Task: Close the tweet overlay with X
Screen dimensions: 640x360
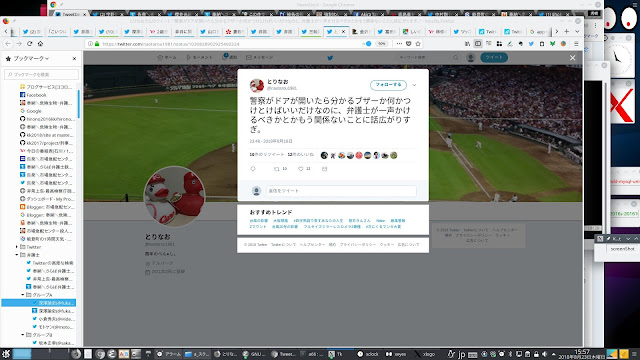Action: (x=573, y=58)
